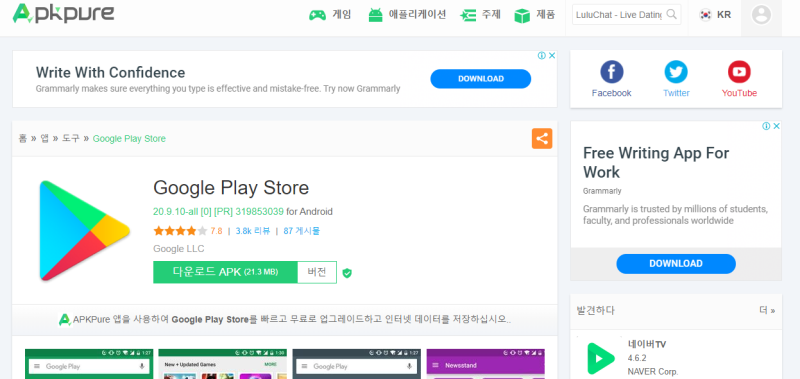800x379 pixels.
Task: Click the APKPure icon in promo bar
Action: point(64,320)
